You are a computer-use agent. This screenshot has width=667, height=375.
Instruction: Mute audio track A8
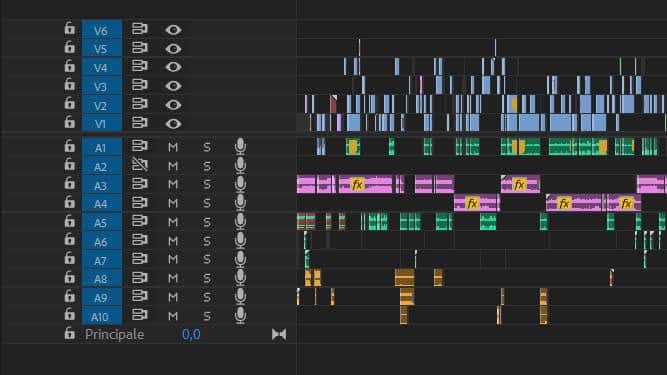[173, 278]
